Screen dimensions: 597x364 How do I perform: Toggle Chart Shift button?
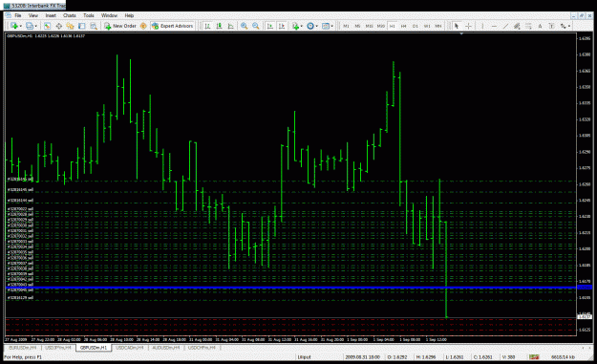(282, 26)
